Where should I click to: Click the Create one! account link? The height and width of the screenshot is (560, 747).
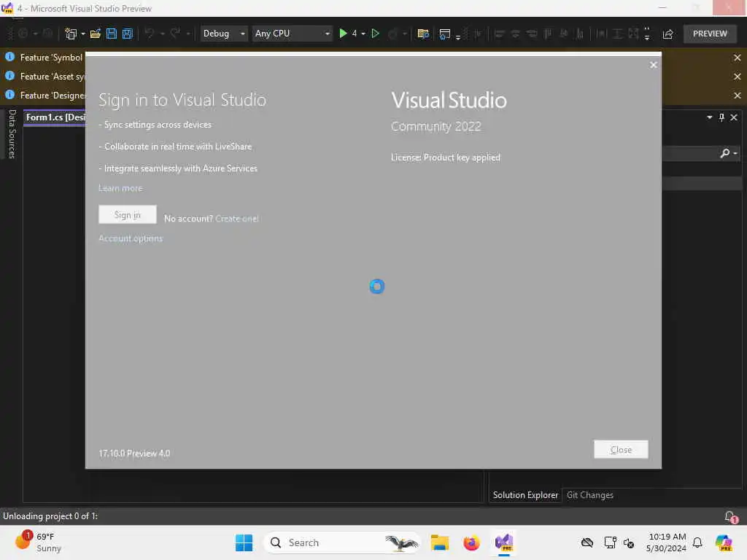(x=237, y=219)
